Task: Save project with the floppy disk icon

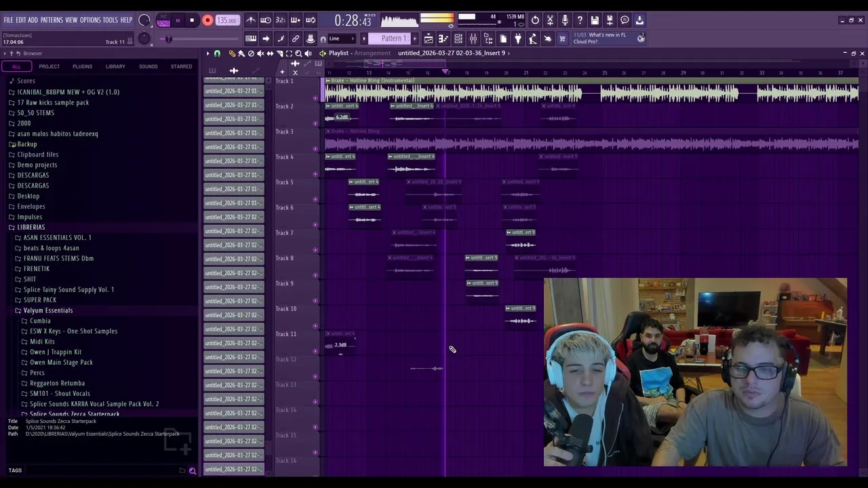Action: click(x=595, y=20)
